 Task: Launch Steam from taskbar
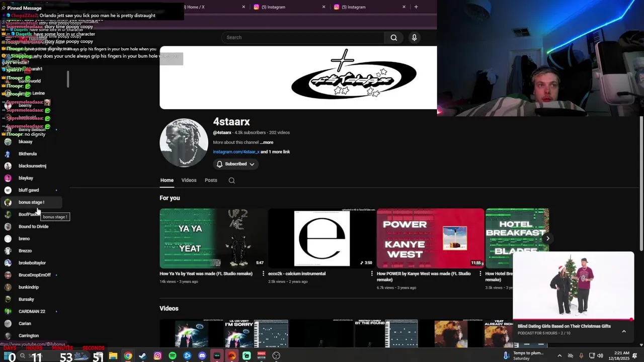tap(142, 356)
